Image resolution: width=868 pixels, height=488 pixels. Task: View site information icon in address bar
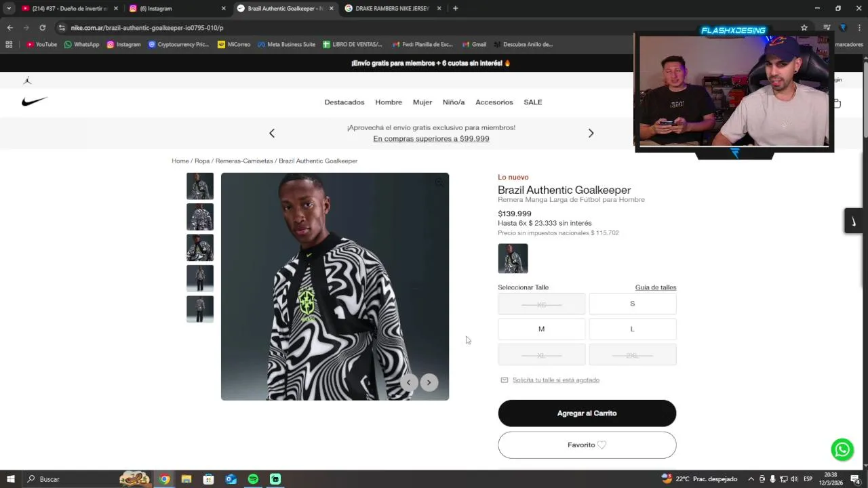(62, 28)
